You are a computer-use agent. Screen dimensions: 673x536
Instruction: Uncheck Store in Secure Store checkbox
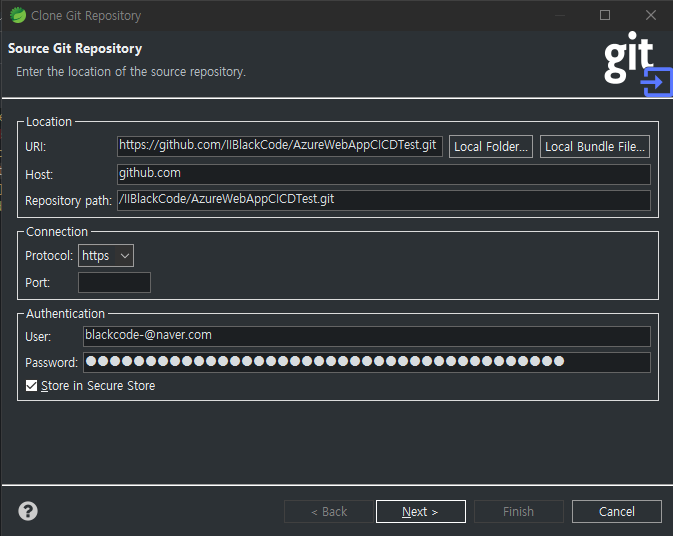tap(31, 385)
